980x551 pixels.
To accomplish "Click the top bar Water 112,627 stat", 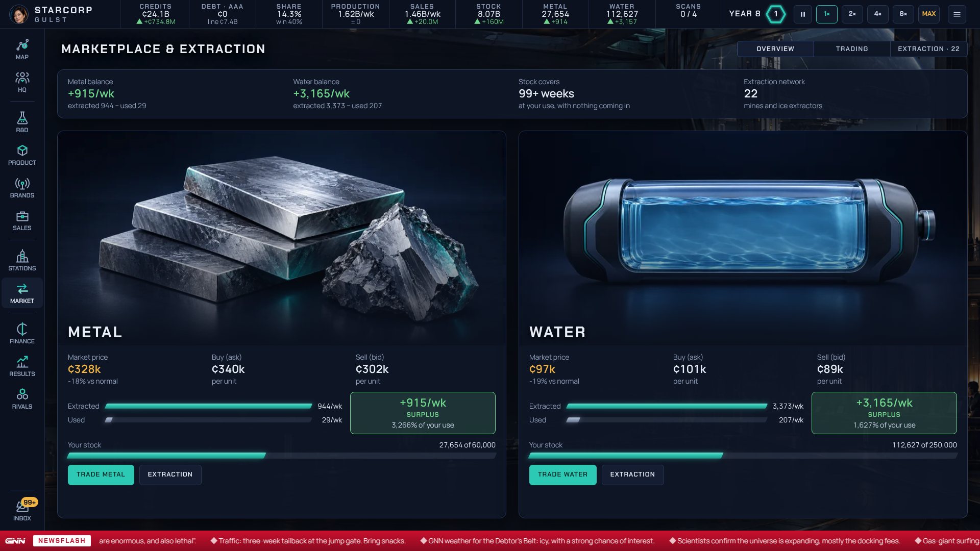I will 622,14.
